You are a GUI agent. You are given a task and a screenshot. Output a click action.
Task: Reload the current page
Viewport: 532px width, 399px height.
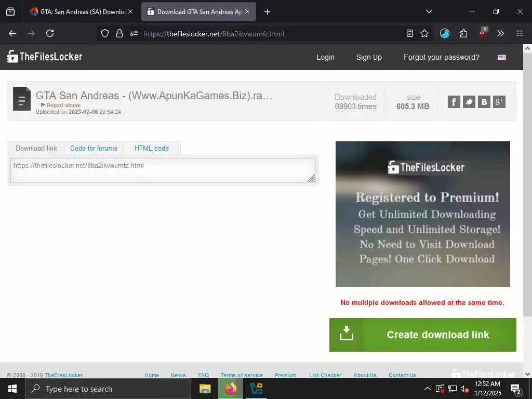tap(50, 33)
